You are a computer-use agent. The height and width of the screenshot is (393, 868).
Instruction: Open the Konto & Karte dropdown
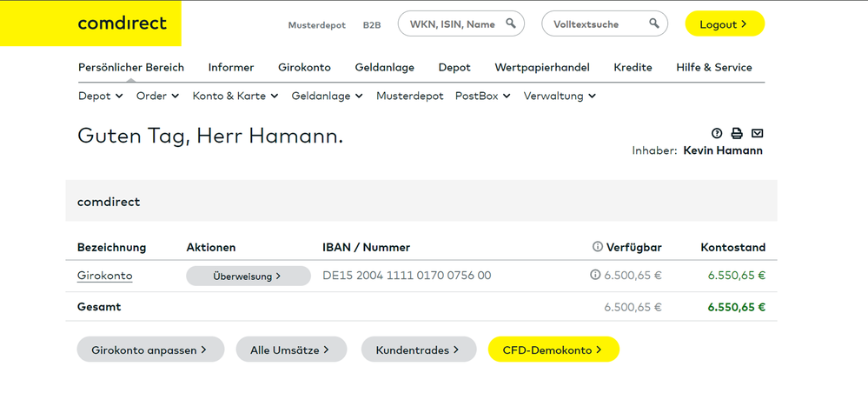(235, 96)
